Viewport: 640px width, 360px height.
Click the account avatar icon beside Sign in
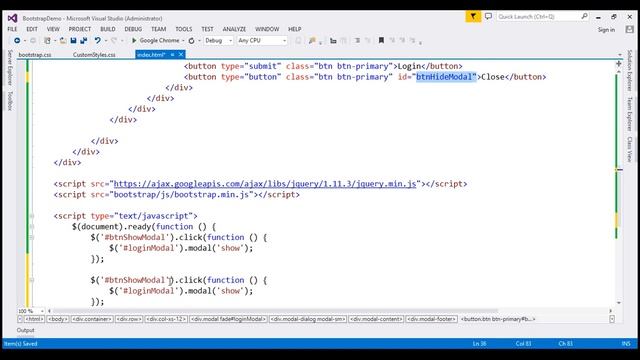629,29
